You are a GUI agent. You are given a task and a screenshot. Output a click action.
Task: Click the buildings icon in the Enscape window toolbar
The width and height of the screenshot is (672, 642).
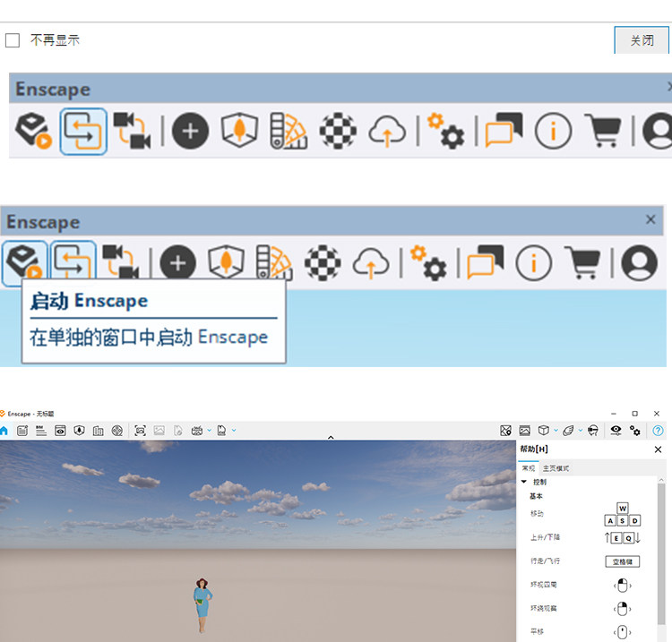pyautogui.click(x=99, y=431)
